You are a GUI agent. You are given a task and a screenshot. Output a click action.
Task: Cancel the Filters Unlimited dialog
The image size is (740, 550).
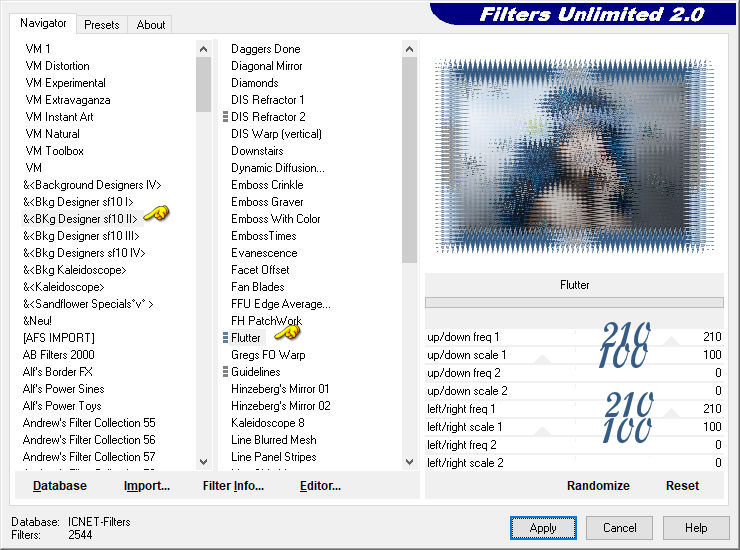tap(620, 528)
